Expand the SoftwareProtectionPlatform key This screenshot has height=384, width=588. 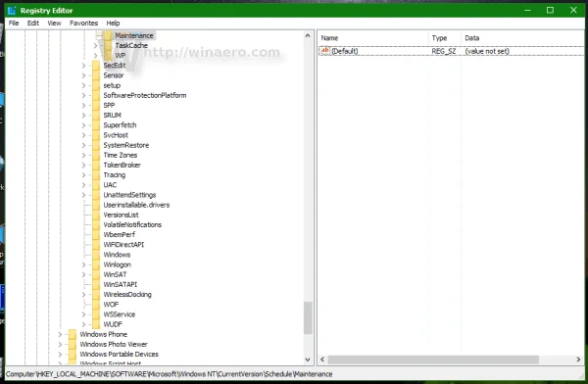click(83, 95)
